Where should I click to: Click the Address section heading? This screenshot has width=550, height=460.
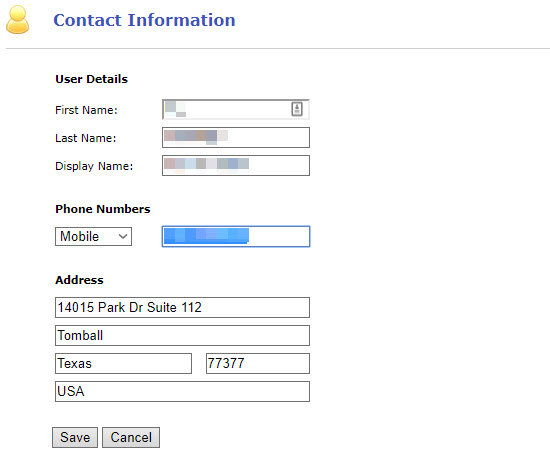79,280
